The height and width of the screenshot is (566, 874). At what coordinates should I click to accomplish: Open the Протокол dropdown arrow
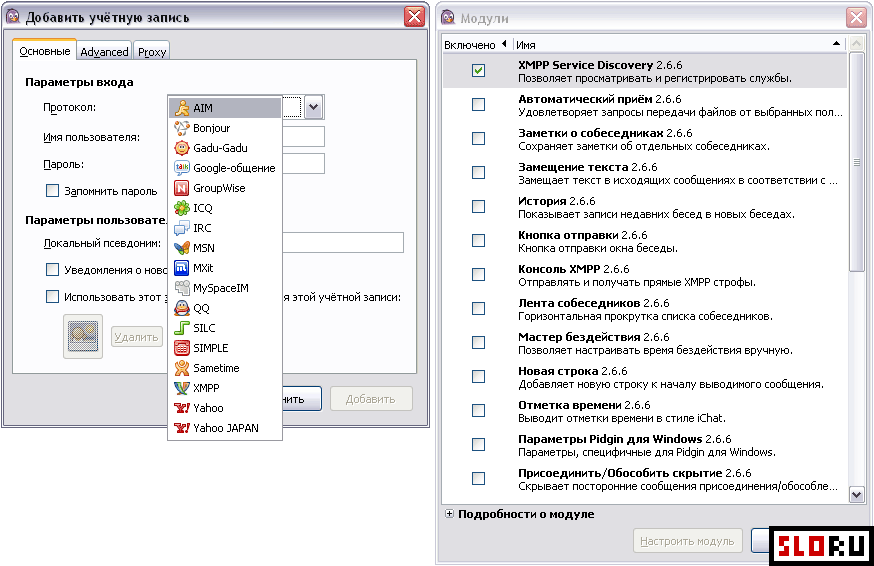pyautogui.click(x=314, y=107)
